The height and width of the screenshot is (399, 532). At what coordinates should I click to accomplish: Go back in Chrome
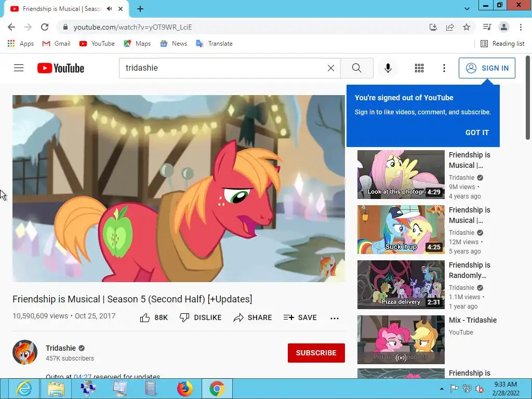point(11,27)
